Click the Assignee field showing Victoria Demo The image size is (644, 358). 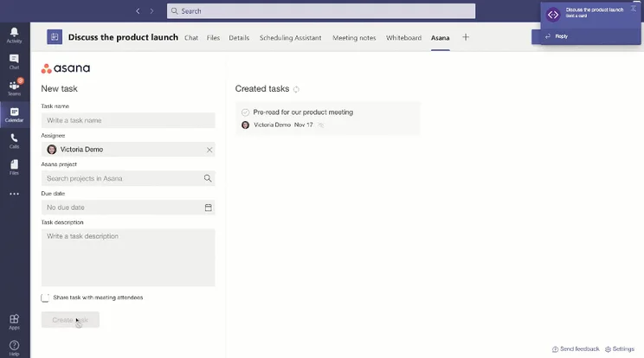tap(128, 150)
